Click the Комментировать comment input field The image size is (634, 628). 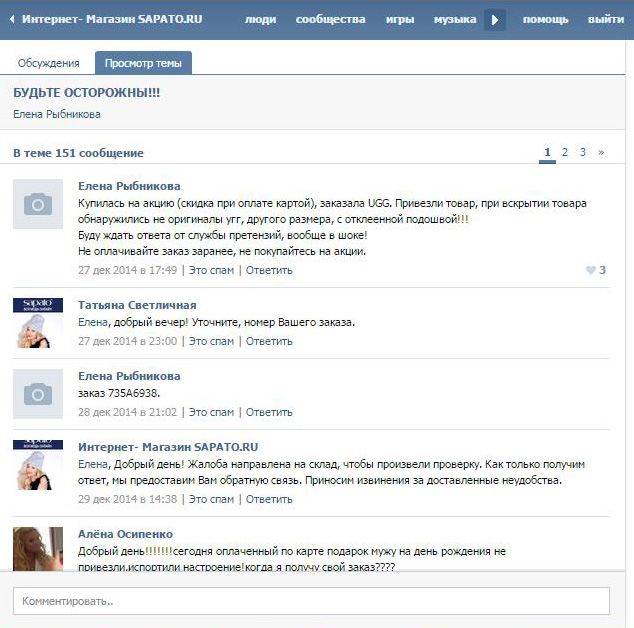(311, 601)
